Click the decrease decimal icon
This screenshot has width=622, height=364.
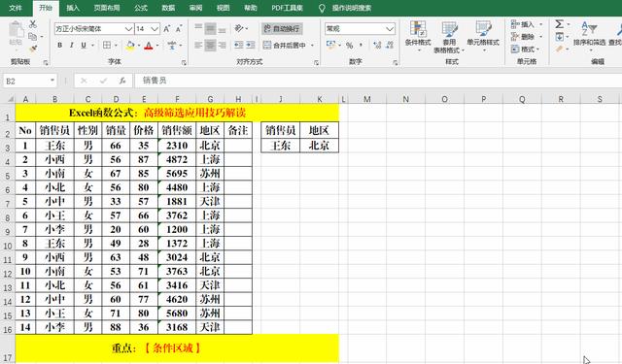click(390, 46)
